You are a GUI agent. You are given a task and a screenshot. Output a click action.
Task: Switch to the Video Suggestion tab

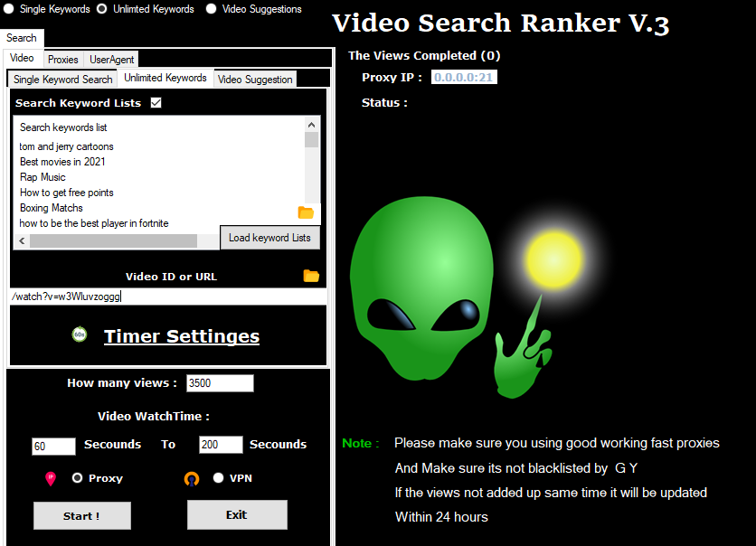pyautogui.click(x=255, y=80)
